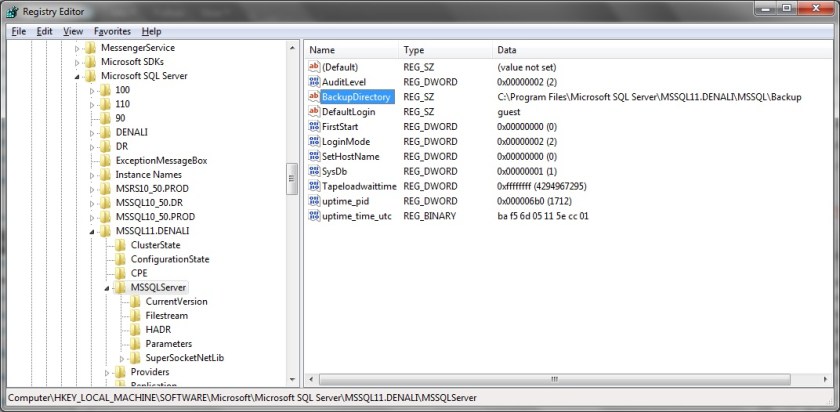Expand the SuperSocketNetLib tree node
Screen dimensions: 840x412
pos(122,359)
